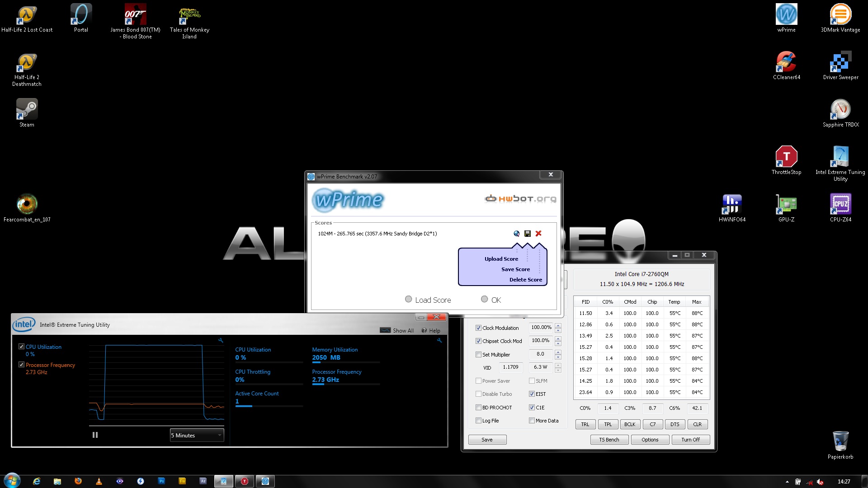Check the More Data checkbox
The height and width of the screenshot is (488, 868).
pyautogui.click(x=532, y=421)
